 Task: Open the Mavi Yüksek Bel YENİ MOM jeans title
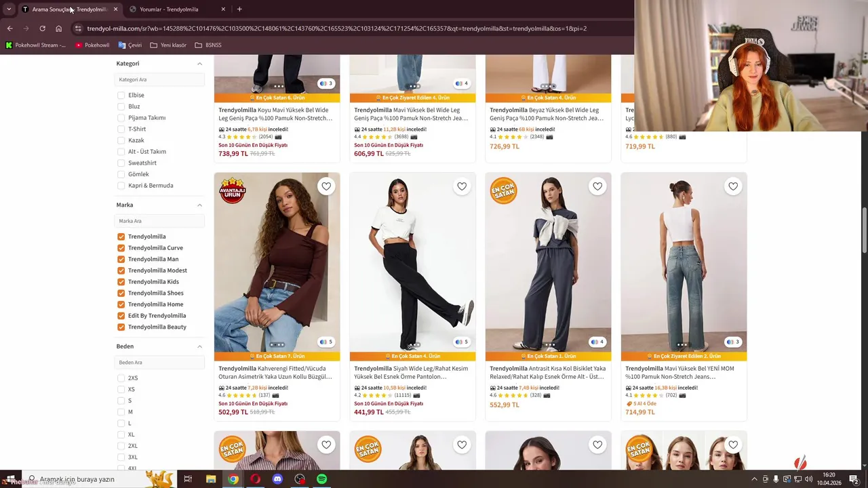pos(679,373)
